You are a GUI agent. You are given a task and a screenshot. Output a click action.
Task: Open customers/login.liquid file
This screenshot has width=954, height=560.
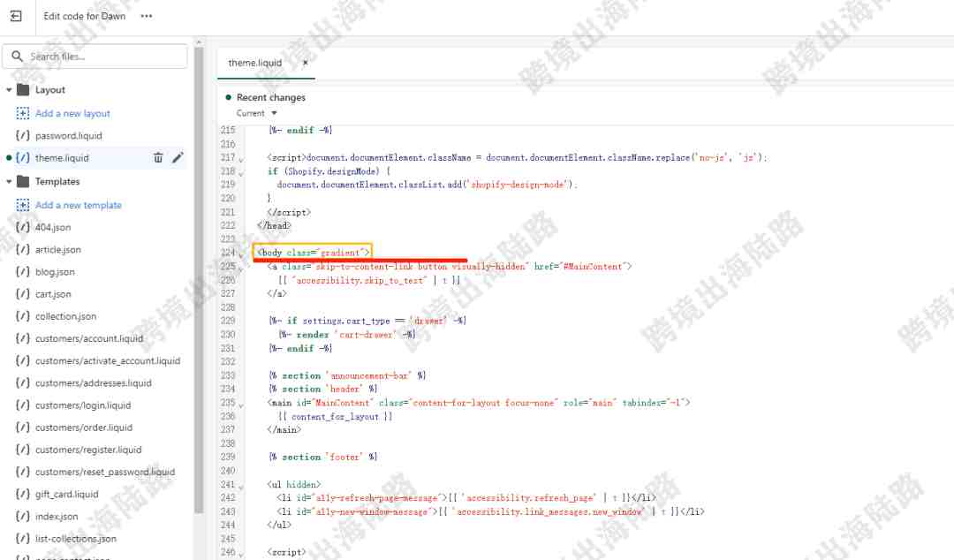click(x=83, y=405)
